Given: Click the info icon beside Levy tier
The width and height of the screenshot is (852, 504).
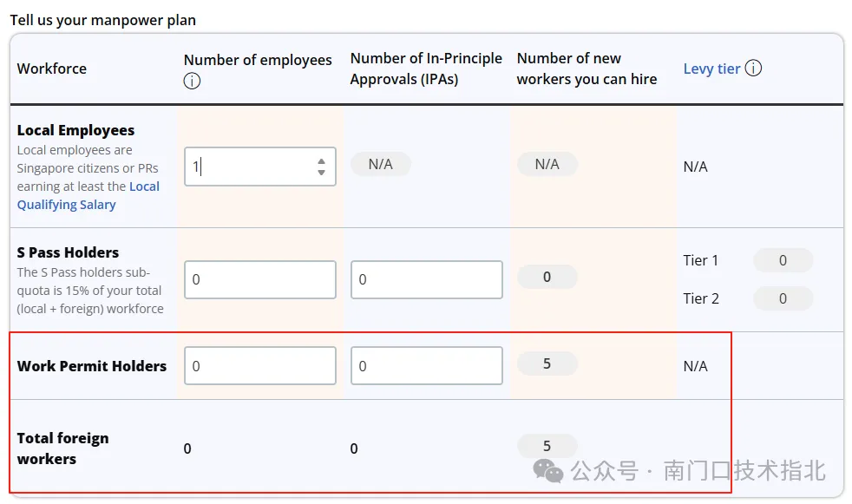Looking at the screenshot, I should click(753, 68).
